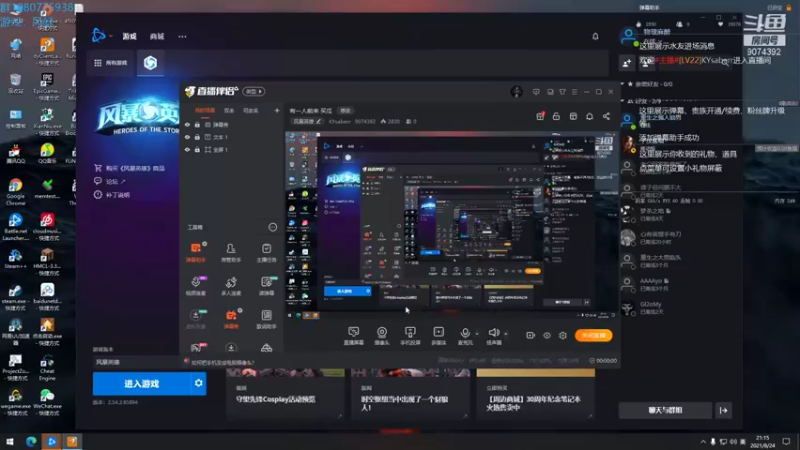Click the blue 进入游戏 play button
Screen dimensions: 800x450
coord(141,383)
